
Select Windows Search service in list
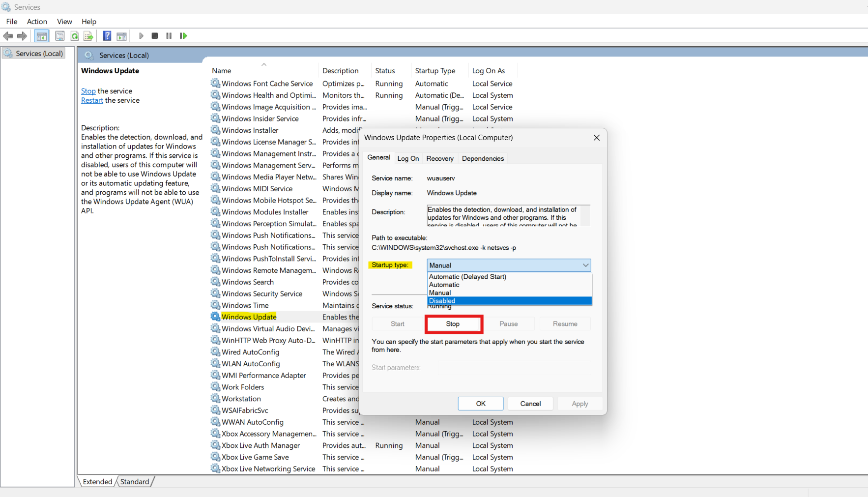pos(247,282)
